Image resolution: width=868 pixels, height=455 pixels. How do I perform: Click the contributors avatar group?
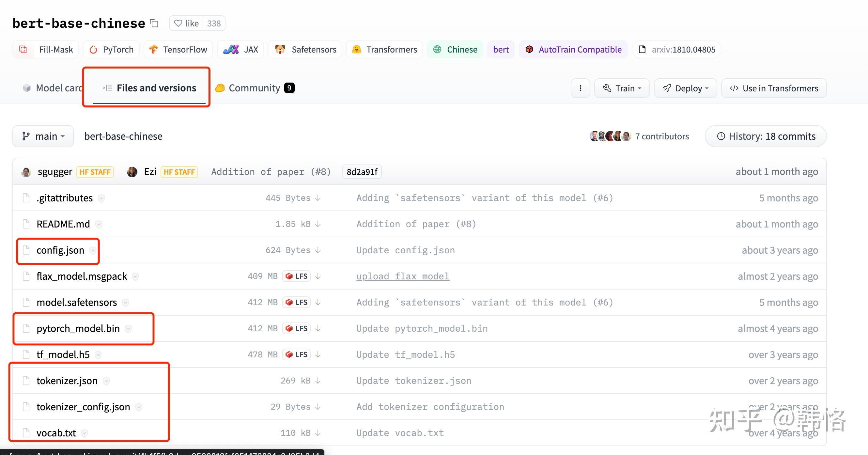pyautogui.click(x=610, y=136)
